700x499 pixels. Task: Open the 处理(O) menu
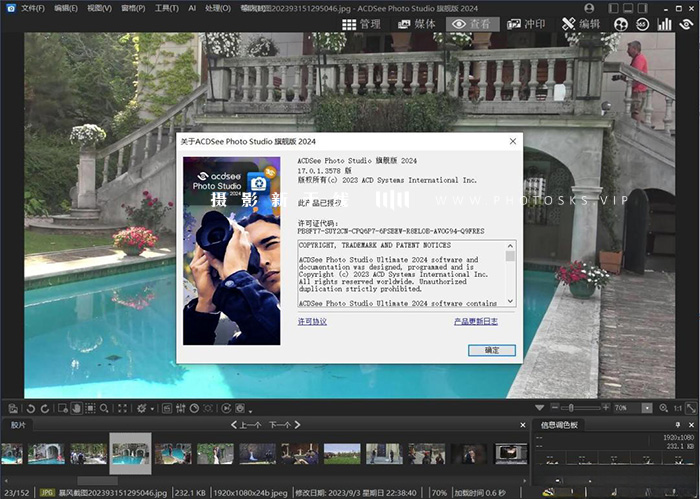218,8
